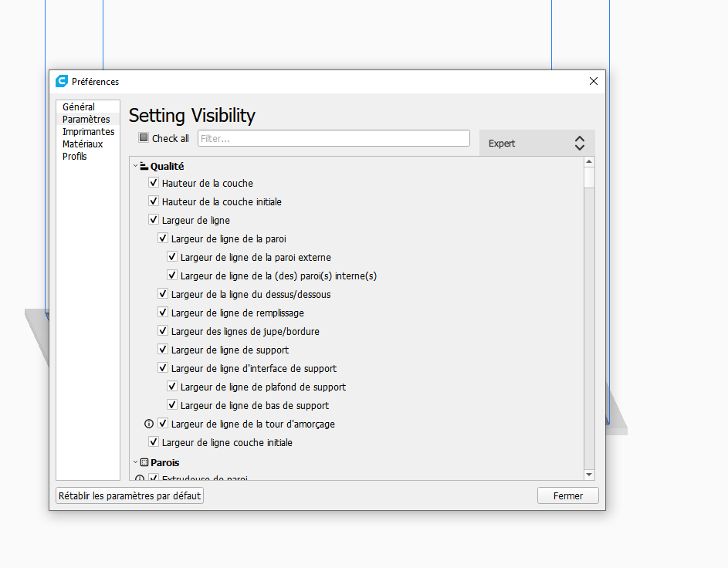Uncheck Largeur de ligne de la tour d'amorçage

(x=163, y=424)
